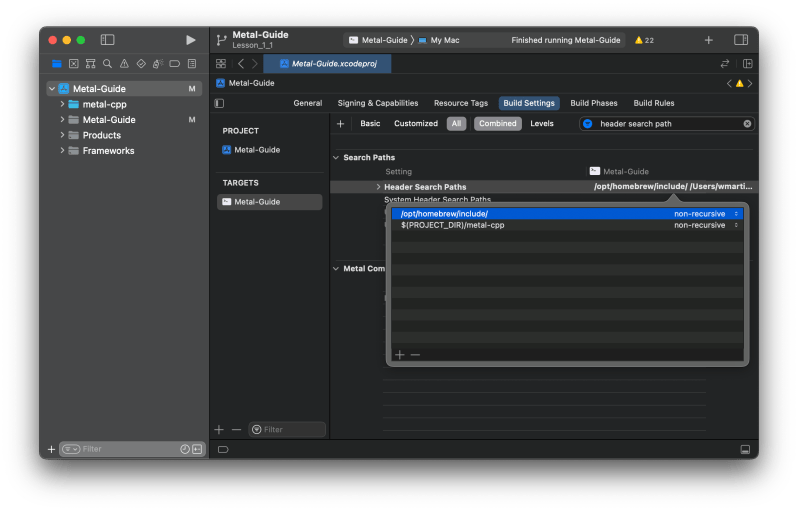The width and height of the screenshot is (798, 511).
Task: Remove the selected target with minus
Action: click(236, 430)
